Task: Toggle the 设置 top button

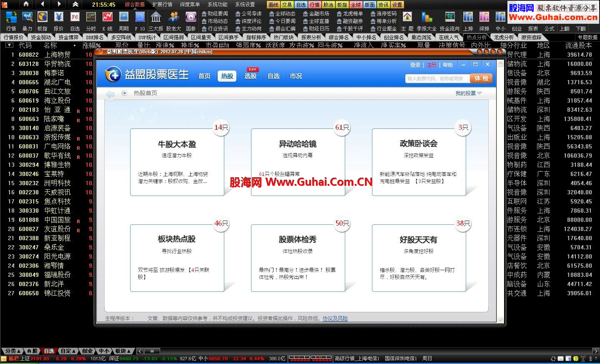Action: (x=397, y=5)
